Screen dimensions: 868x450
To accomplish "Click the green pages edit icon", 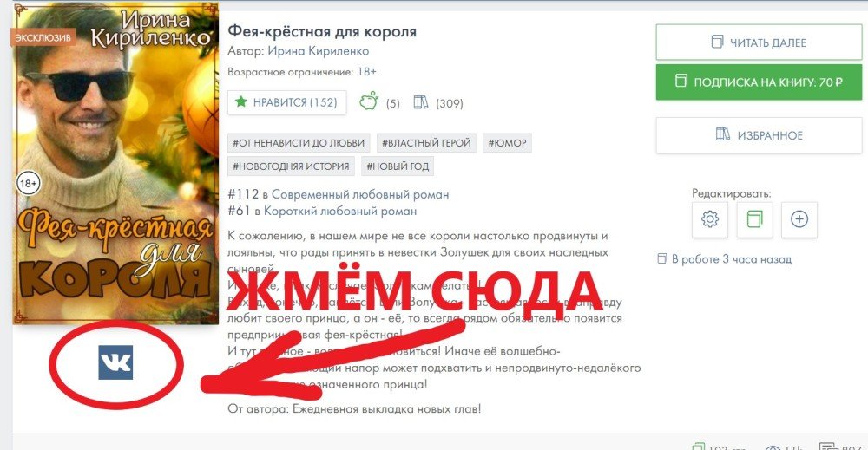I will (x=754, y=219).
